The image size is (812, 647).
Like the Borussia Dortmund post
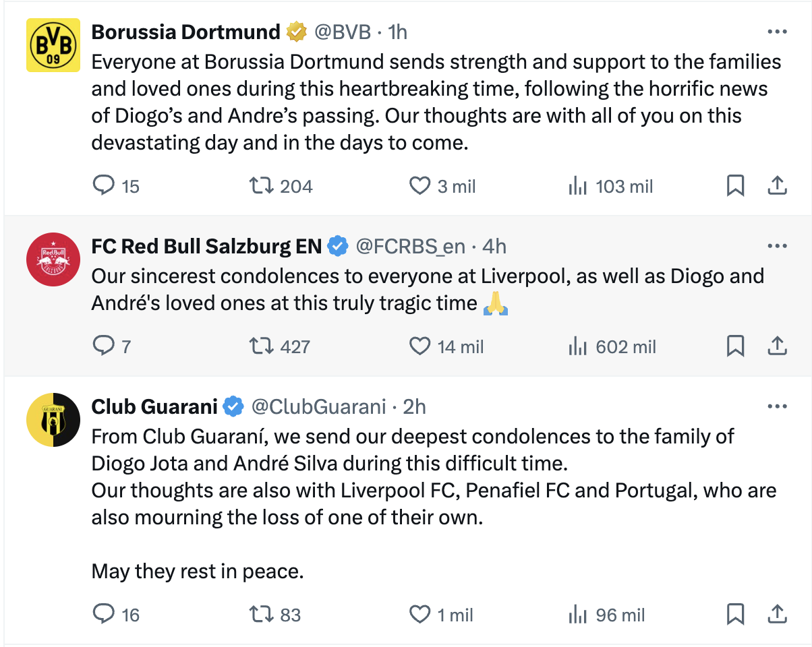[x=420, y=185]
